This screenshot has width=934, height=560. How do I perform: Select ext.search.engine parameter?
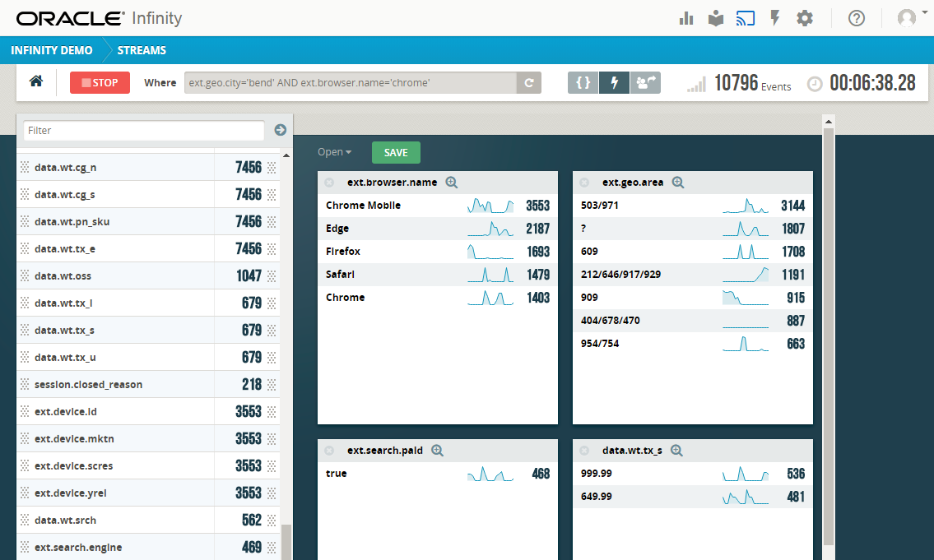[x=148, y=547]
